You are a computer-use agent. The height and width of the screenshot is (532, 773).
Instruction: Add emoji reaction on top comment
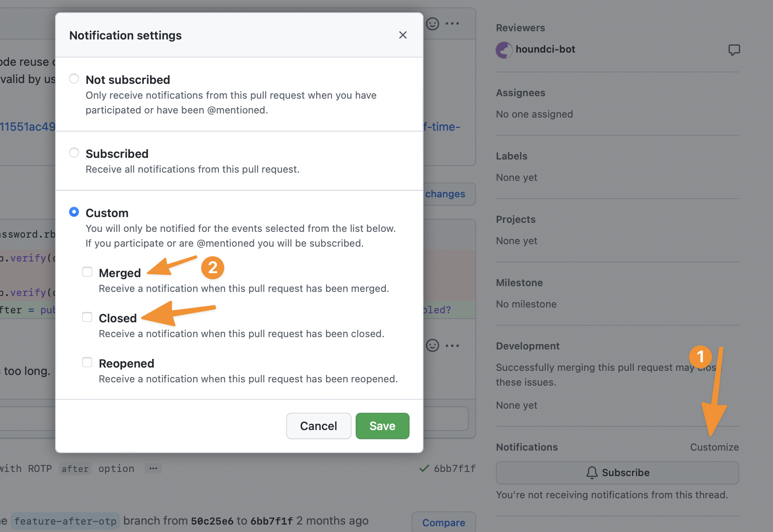tap(433, 24)
